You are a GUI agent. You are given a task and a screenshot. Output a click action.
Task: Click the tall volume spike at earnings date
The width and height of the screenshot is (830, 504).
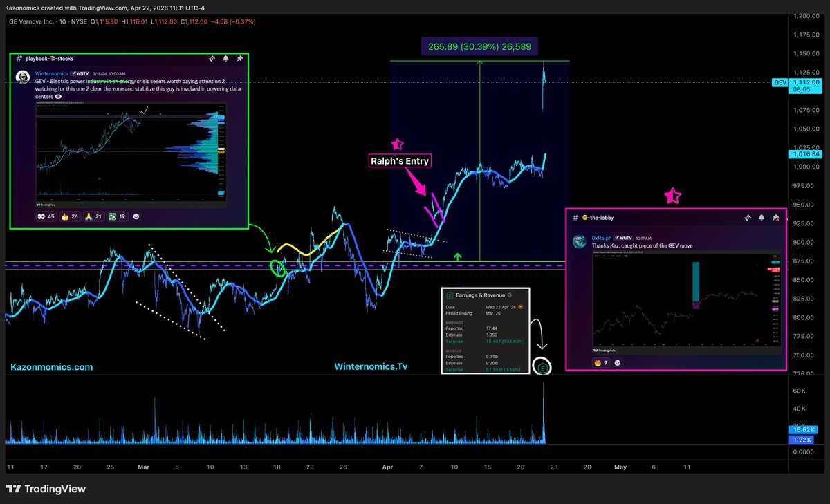click(x=544, y=413)
